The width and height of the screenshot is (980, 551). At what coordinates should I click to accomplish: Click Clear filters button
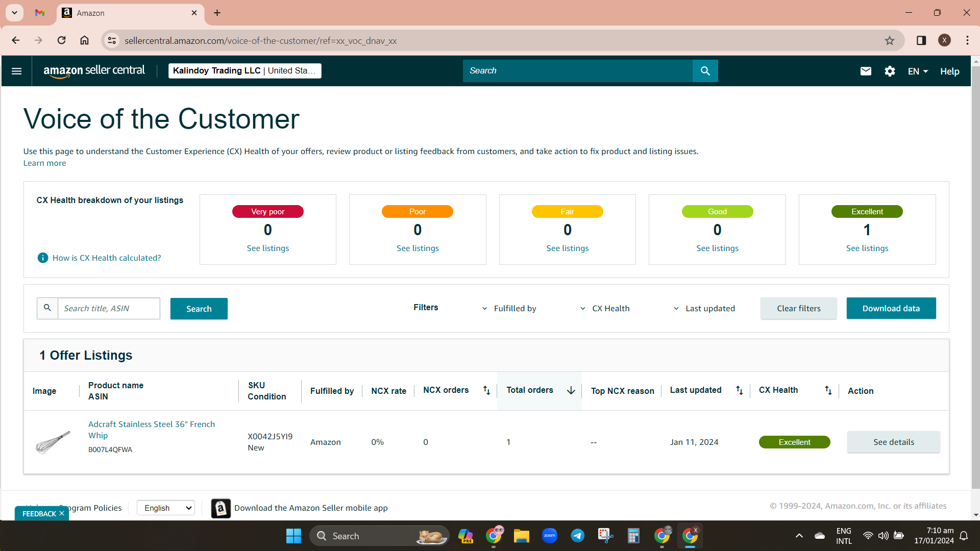click(799, 308)
